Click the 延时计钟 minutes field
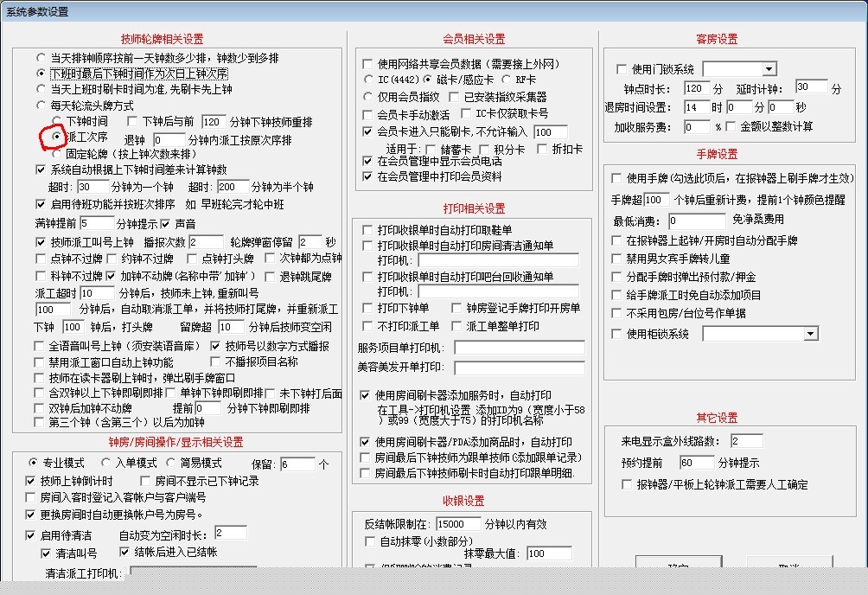868x595 pixels. [x=812, y=87]
